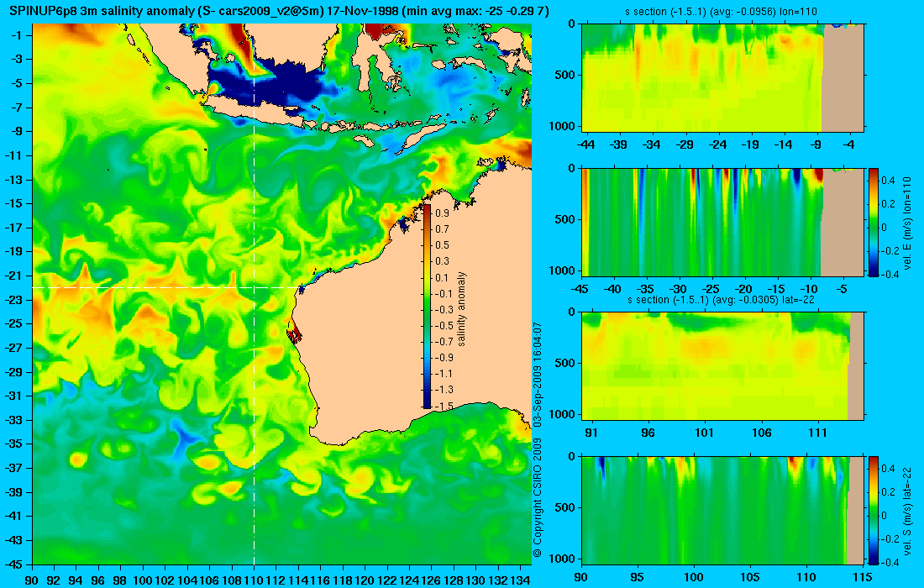The height and width of the screenshot is (588, 924).
Task: Click the Copyright CSIRO 2009 text
Action: pyautogui.click(x=537, y=498)
